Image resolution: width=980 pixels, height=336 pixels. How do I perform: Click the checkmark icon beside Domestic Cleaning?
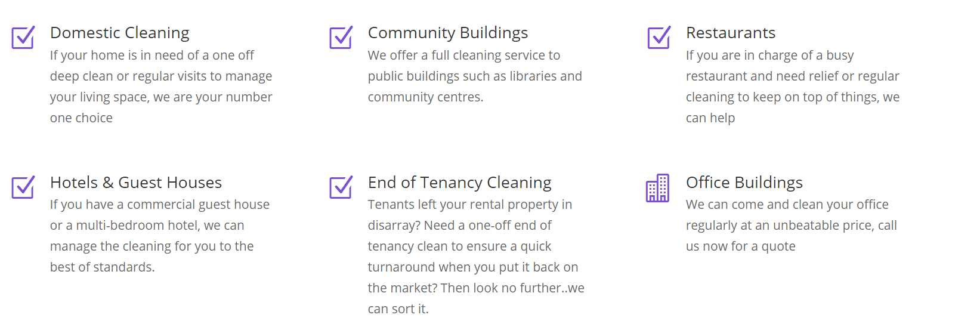click(23, 37)
